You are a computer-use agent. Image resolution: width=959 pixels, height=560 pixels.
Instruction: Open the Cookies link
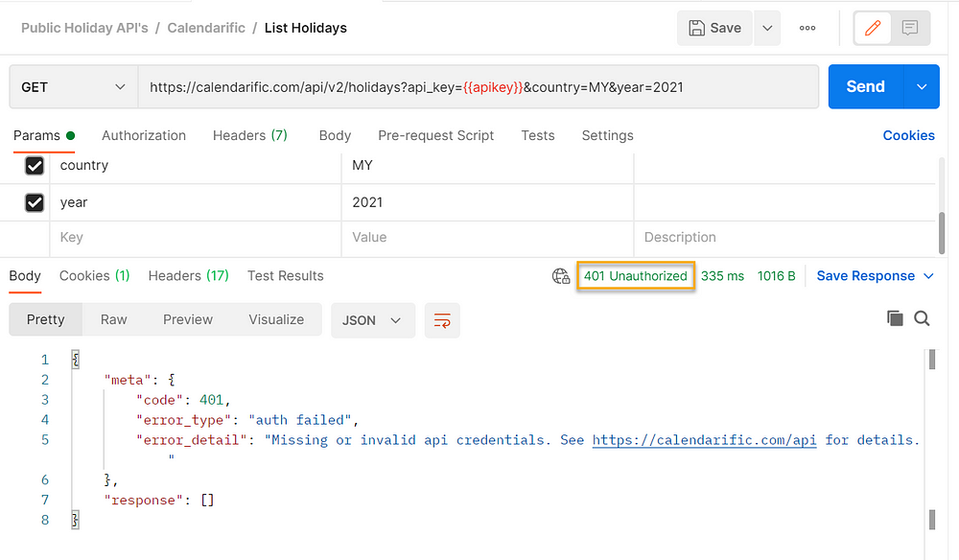pos(908,135)
